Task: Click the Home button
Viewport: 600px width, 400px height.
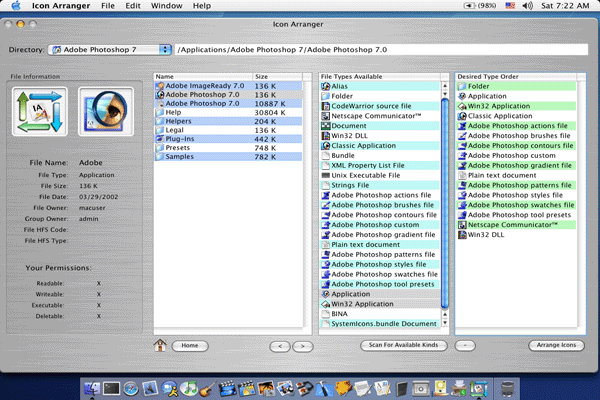Action: [190, 346]
